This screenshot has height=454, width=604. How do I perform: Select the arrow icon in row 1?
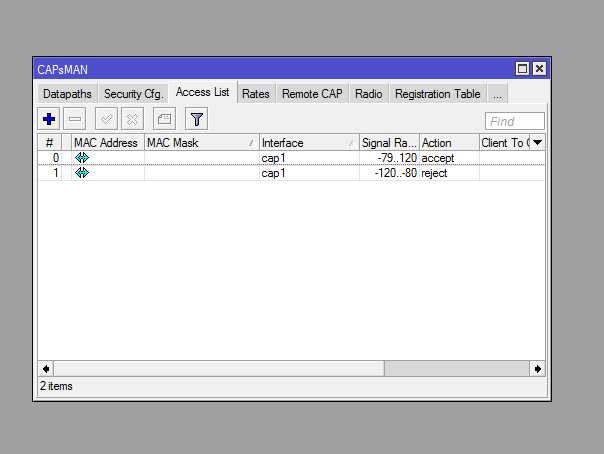point(82,173)
